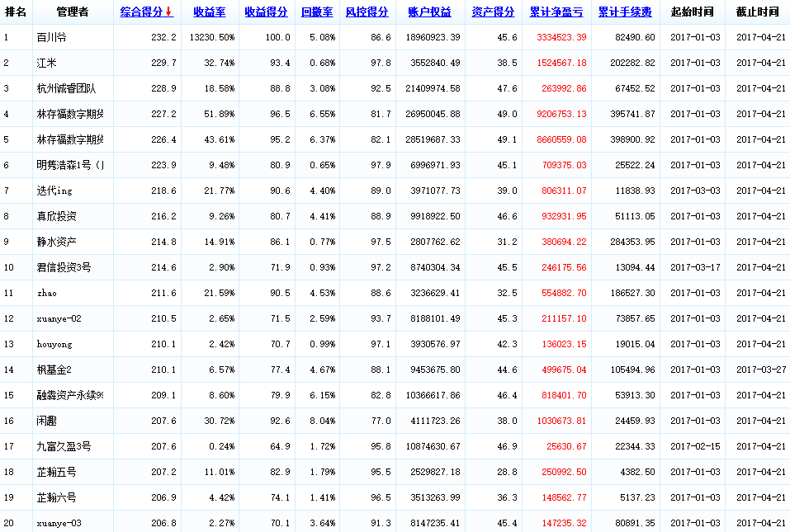The image size is (790, 532).
Task: Select manager zhao
Action: (x=47, y=293)
